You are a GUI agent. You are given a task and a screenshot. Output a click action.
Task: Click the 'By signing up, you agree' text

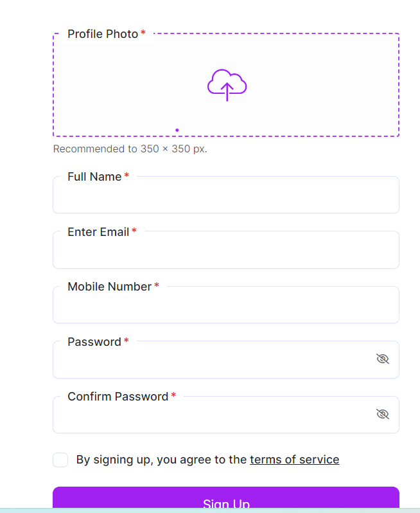tap(161, 460)
